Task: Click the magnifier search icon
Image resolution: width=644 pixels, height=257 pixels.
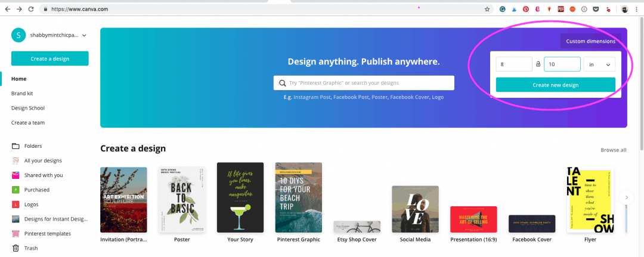Action: [x=283, y=83]
